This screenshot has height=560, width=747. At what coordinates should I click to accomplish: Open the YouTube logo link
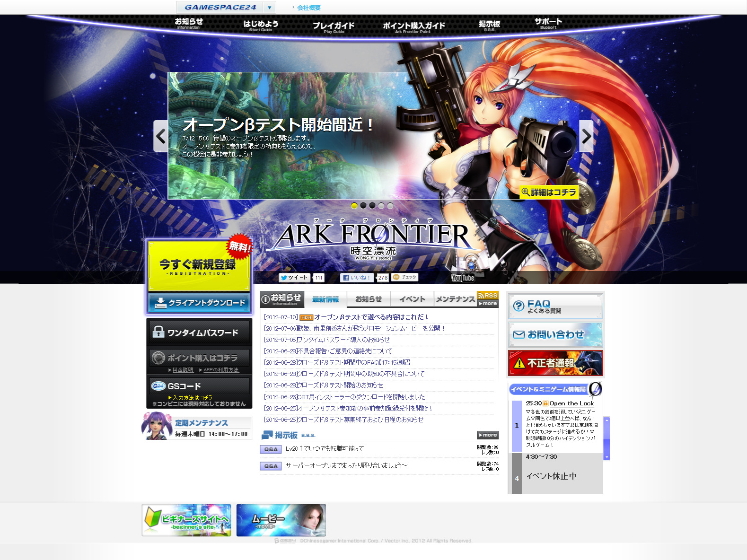462,278
